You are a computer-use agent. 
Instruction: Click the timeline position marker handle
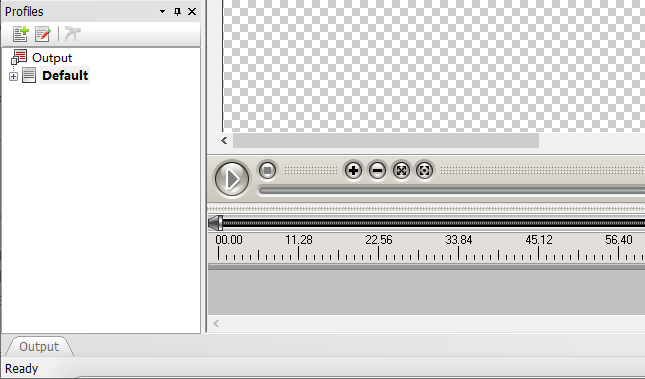216,223
